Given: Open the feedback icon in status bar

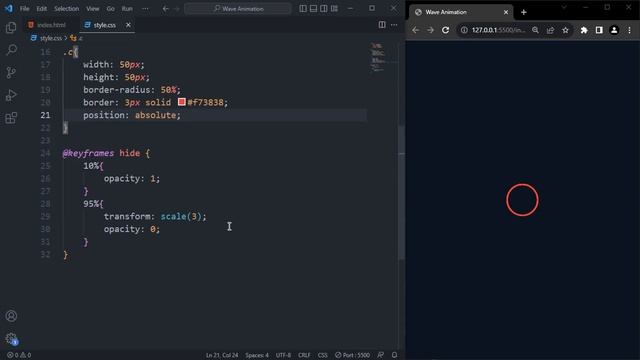Looking at the screenshot, I should 380,355.
